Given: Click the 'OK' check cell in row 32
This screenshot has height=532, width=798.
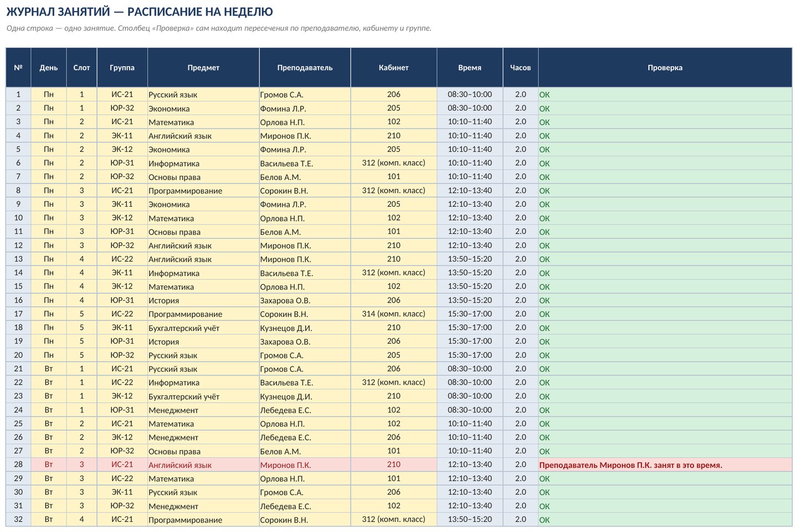Looking at the screenshot, I should 665,520.
